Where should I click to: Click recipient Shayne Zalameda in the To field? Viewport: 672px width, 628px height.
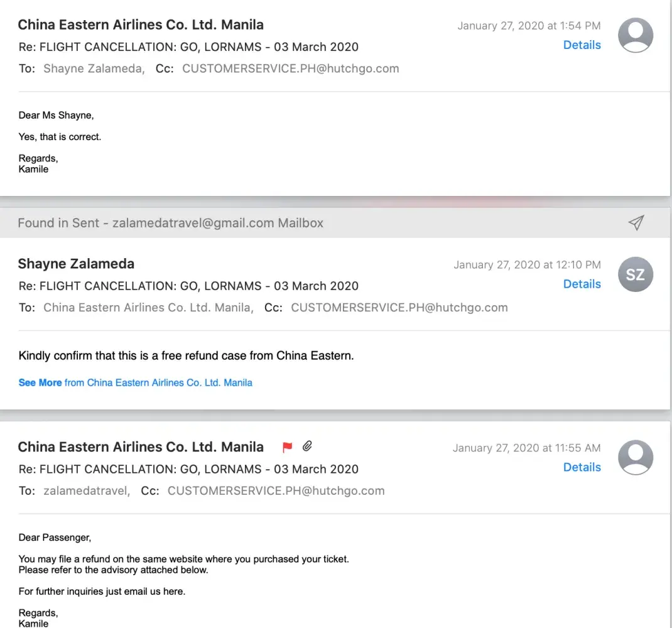[x=93, y=68]
